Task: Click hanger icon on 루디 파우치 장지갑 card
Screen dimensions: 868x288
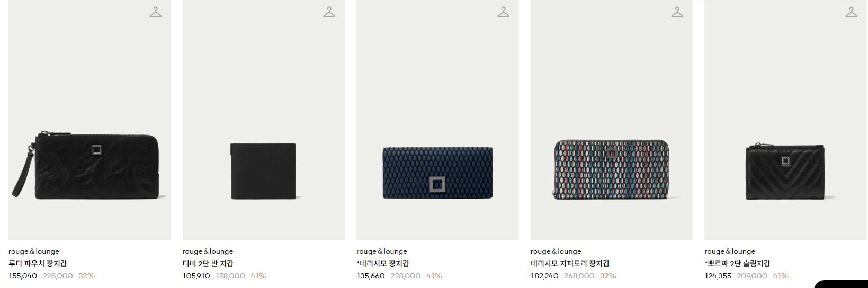Action: coord(155,12)
